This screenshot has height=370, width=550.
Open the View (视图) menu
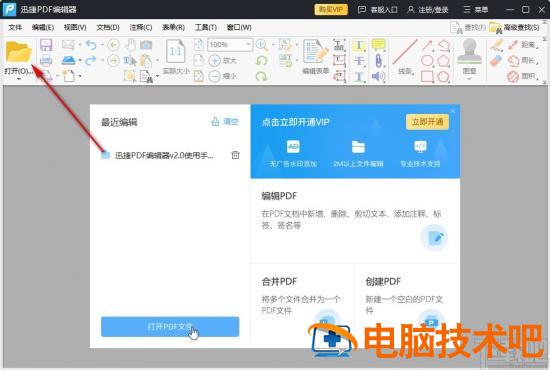point(75,27)
